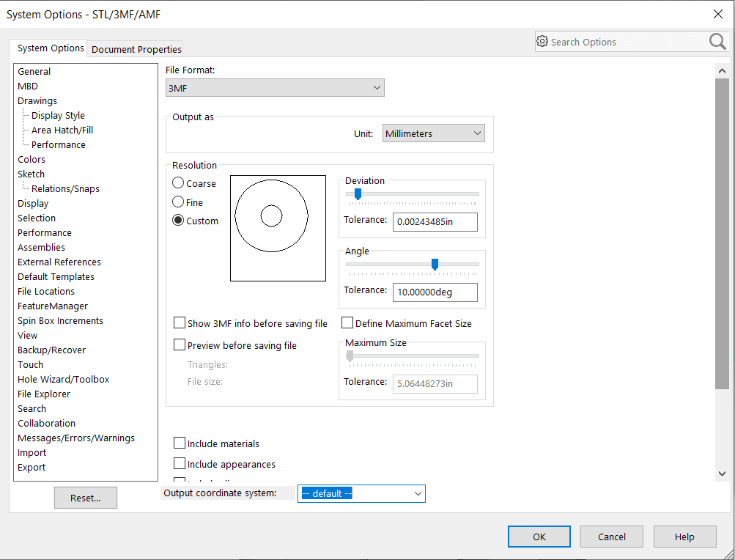Tick the Include appearances checkbox

(x=179, y=463)
